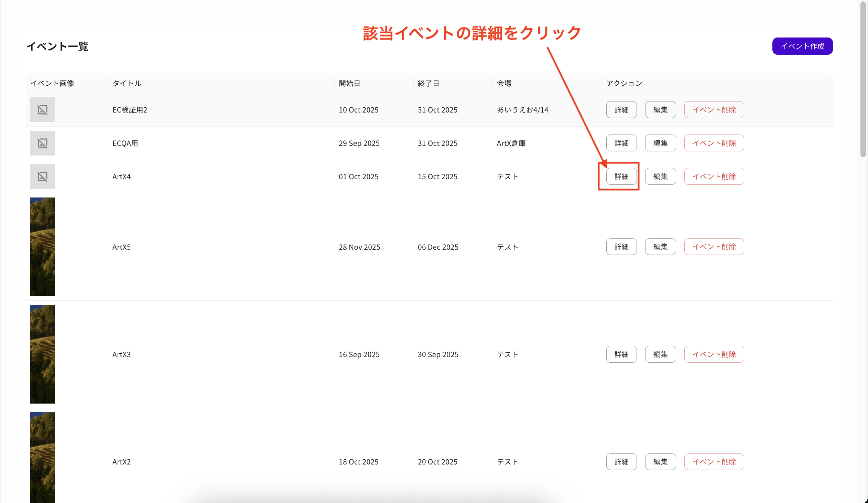
Task: Click the ArtX4 missing image icon
Action: click(x=42, y=176)
